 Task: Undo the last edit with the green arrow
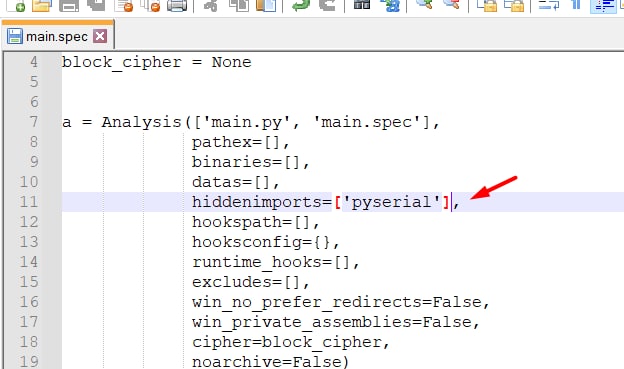point(300,5)
